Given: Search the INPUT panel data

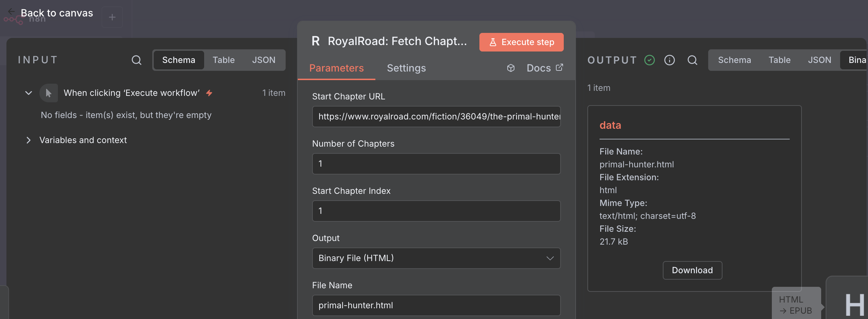Looking at the screenshot, I should coord(136,60).
